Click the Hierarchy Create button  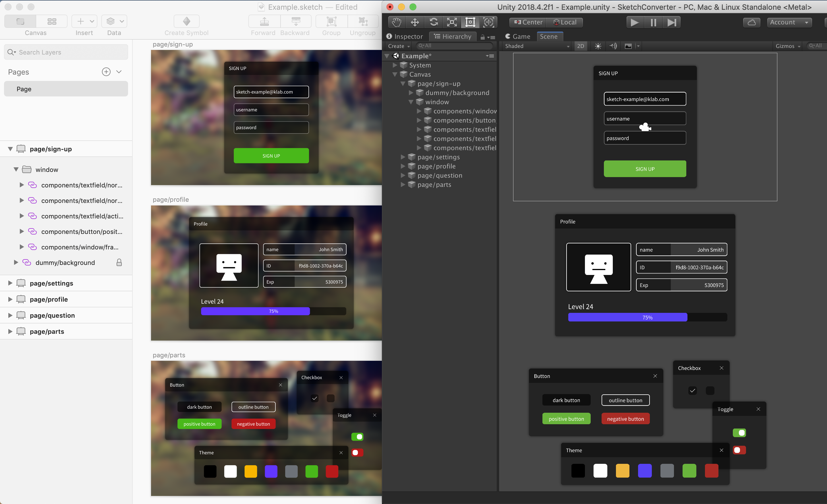click(398, 46)
